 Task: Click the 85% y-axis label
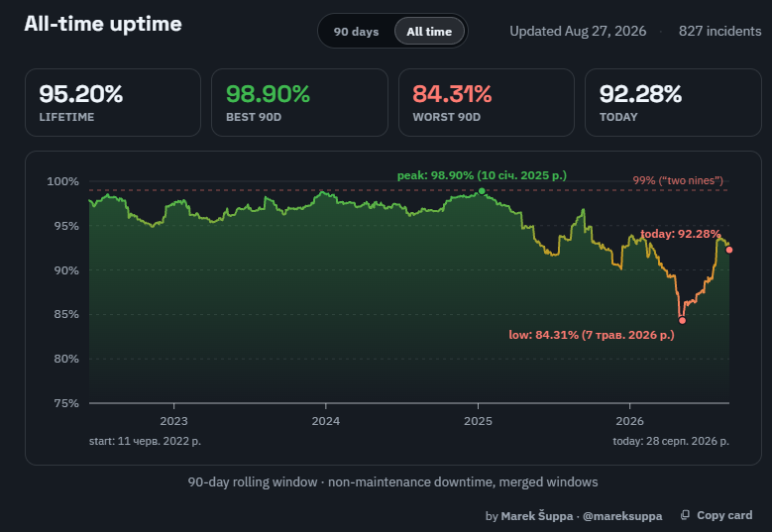(66, 314)
